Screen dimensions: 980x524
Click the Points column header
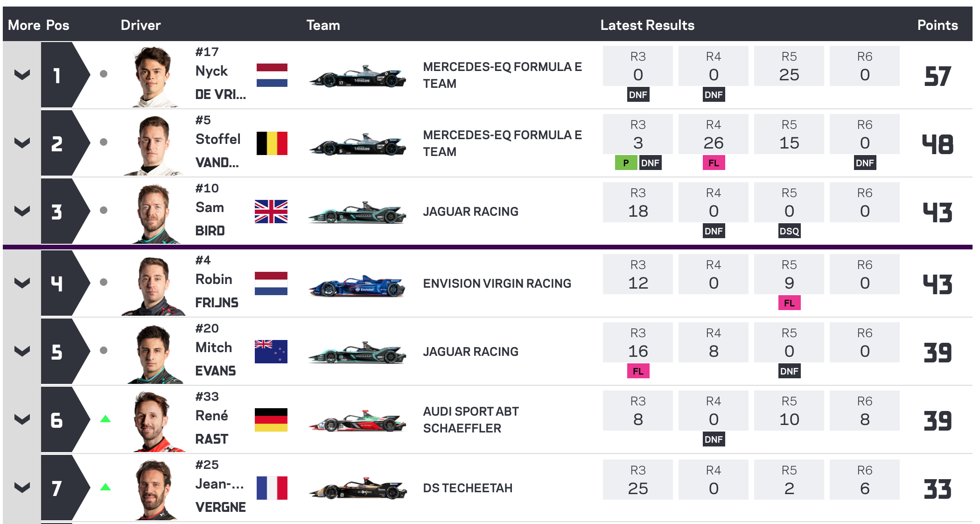937,25
